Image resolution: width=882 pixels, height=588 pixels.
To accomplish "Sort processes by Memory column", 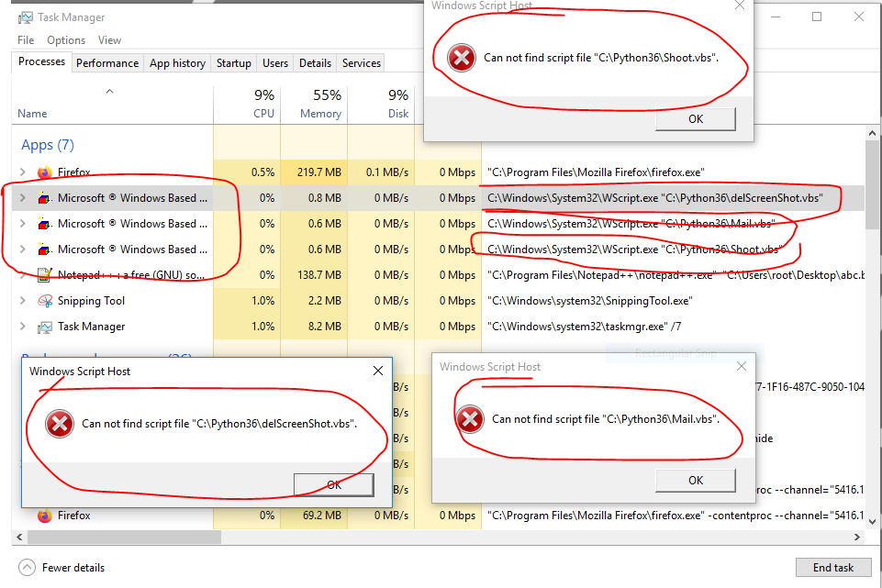I will click(315, 104).
